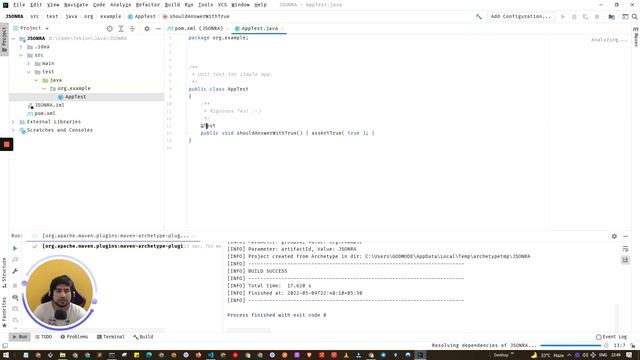Open the Structure side tool window
640x360 pixels.
[x=4, y=273]
